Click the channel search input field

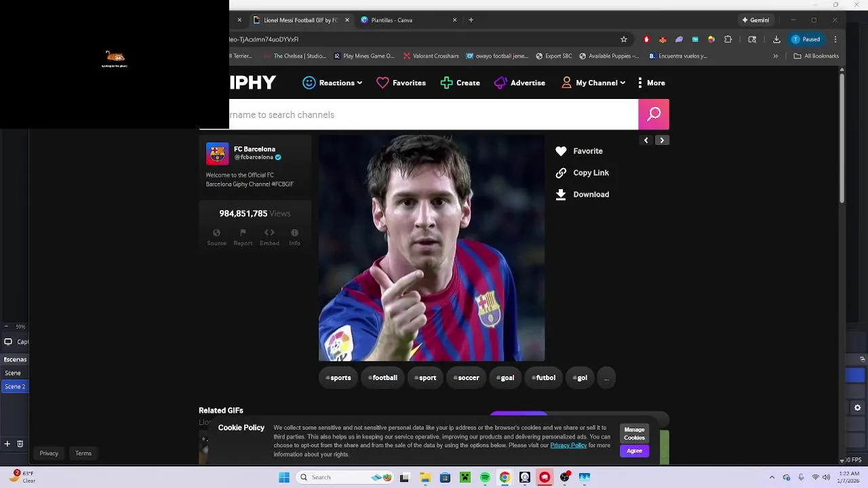[433, 115]
